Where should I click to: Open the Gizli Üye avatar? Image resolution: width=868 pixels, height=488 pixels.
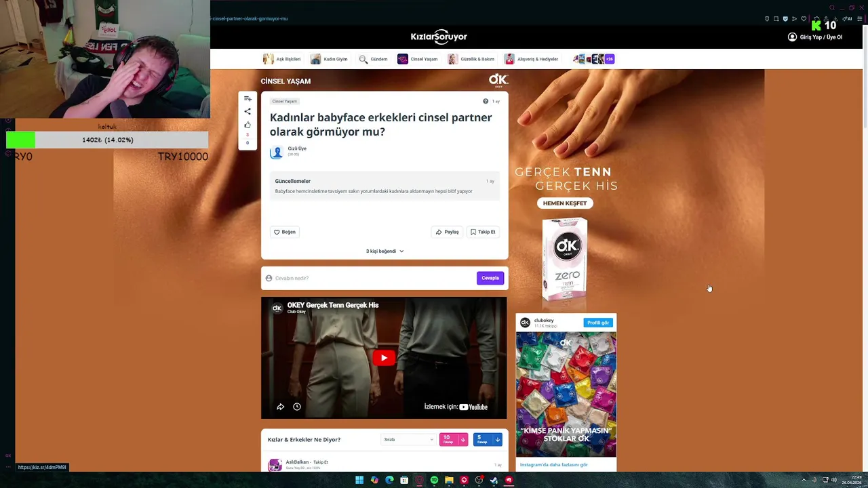click(277, 152)
